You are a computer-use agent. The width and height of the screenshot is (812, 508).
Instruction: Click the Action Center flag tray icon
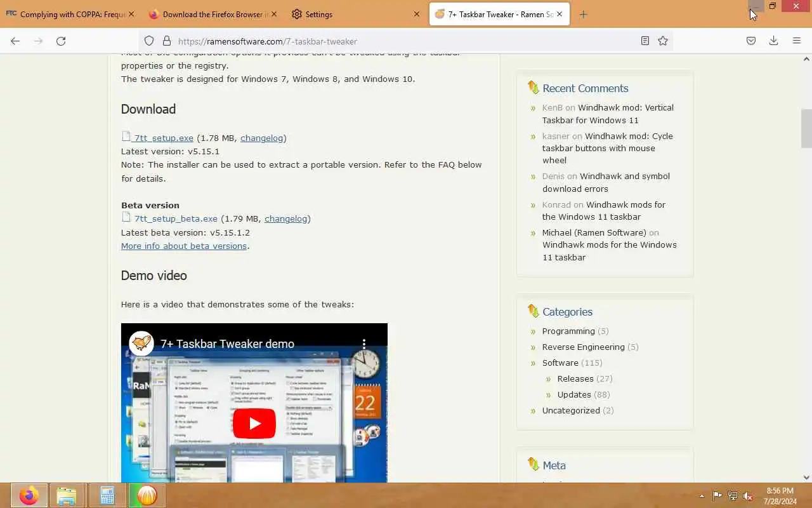pos(717,496)
